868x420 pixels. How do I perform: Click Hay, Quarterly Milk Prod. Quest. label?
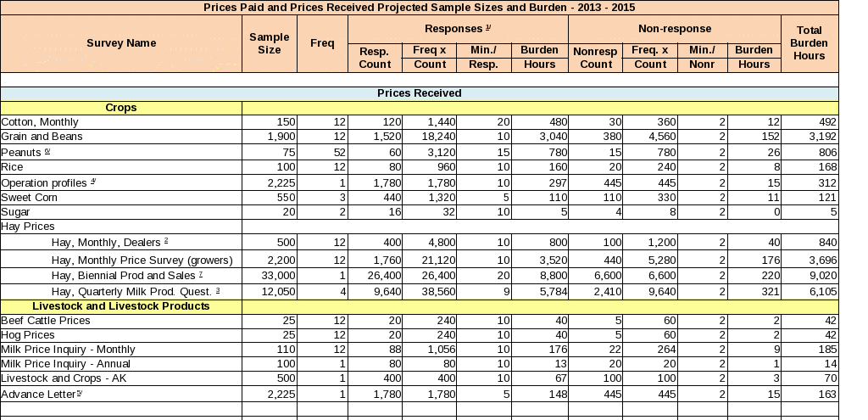(131, 291)
